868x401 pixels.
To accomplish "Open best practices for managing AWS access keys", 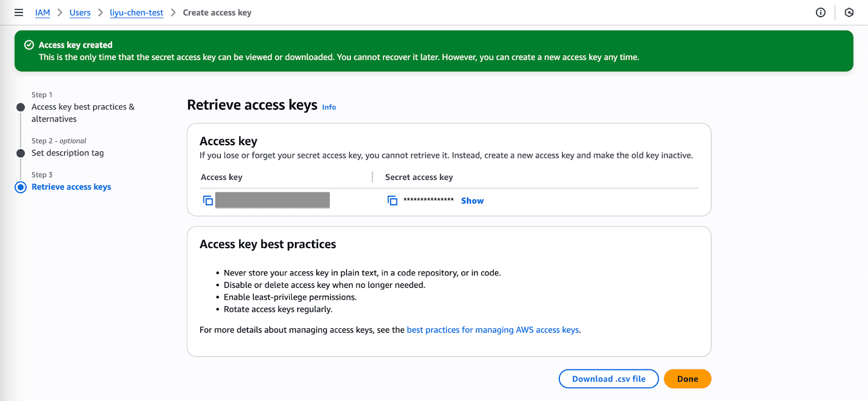I will (493, 330).
